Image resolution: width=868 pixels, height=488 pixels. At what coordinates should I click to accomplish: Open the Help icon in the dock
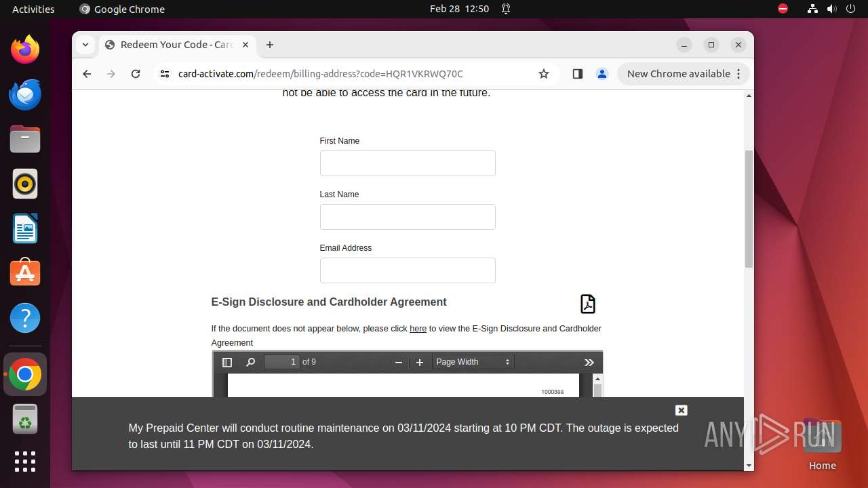tap(25, 318)
